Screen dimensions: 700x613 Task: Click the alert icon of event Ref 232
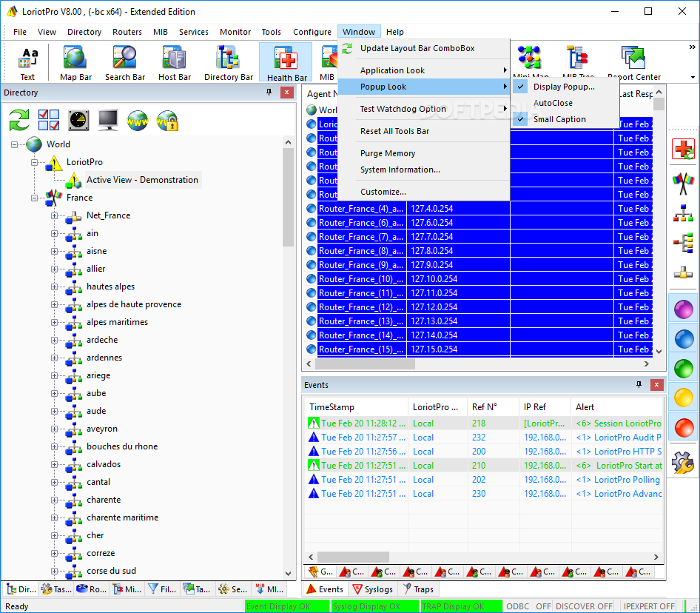click(314, 438)
